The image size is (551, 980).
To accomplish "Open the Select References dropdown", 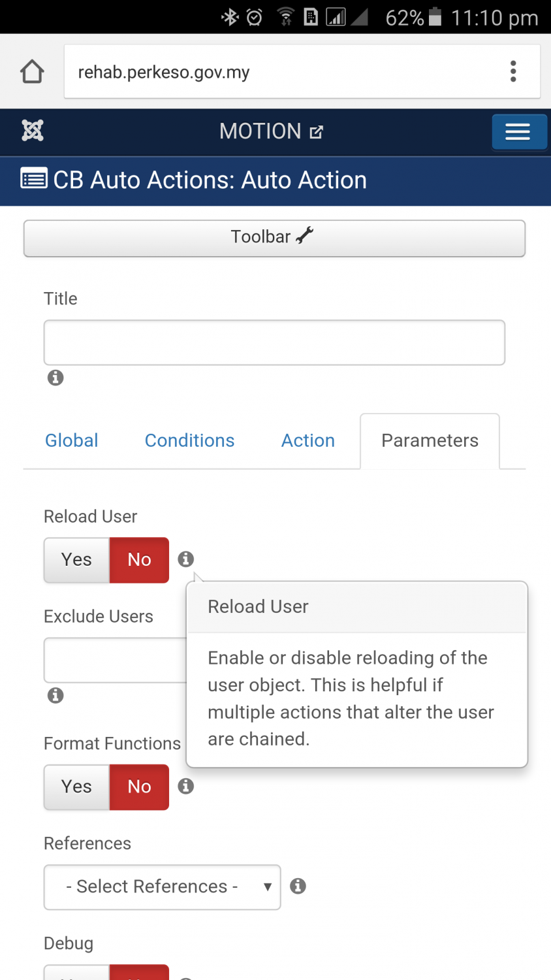I will pyautogui.click(x=162, y=887).
